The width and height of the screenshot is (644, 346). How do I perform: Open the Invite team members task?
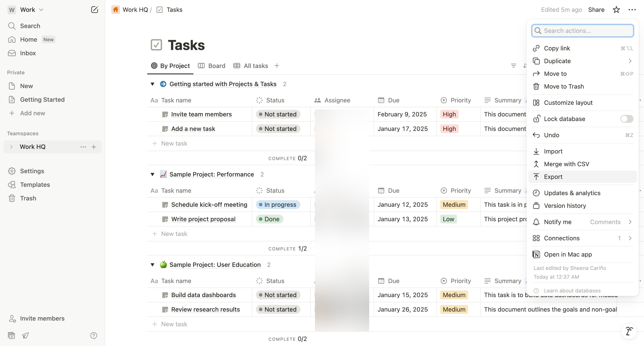tap(201, 114)
